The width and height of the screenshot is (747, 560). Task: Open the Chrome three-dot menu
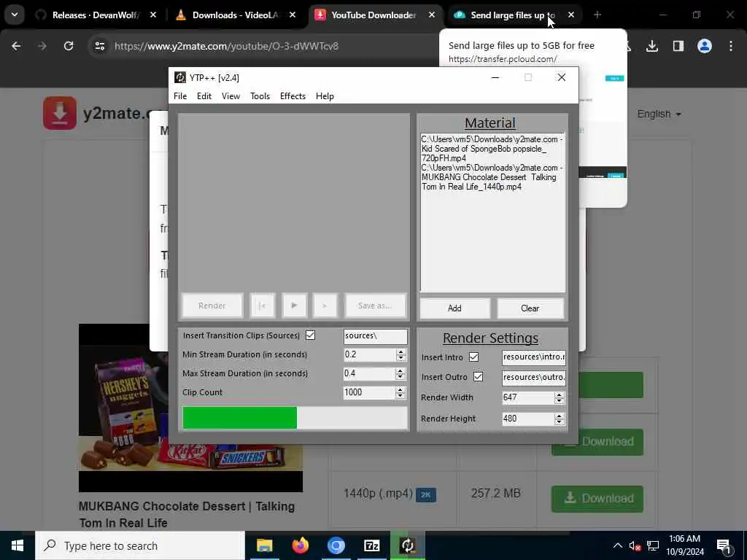tap(731, 46)
